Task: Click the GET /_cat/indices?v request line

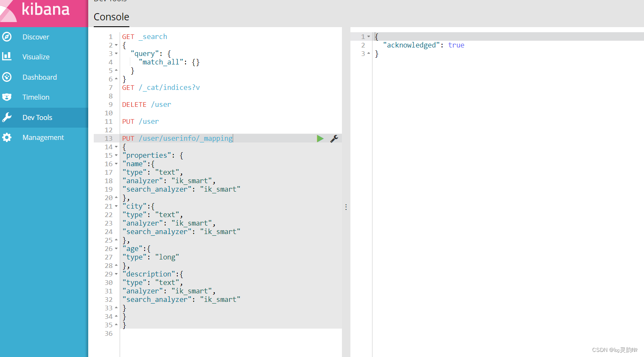Action: (161, 88)
